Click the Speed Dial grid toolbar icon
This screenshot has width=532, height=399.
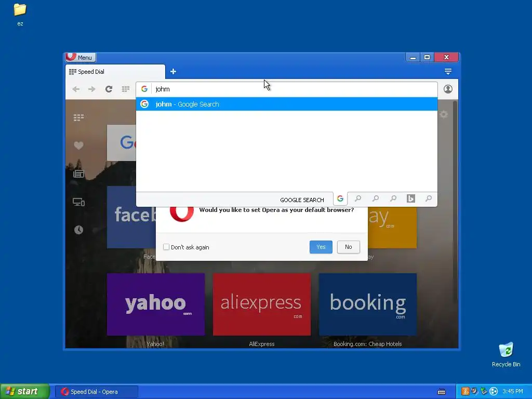126,89
